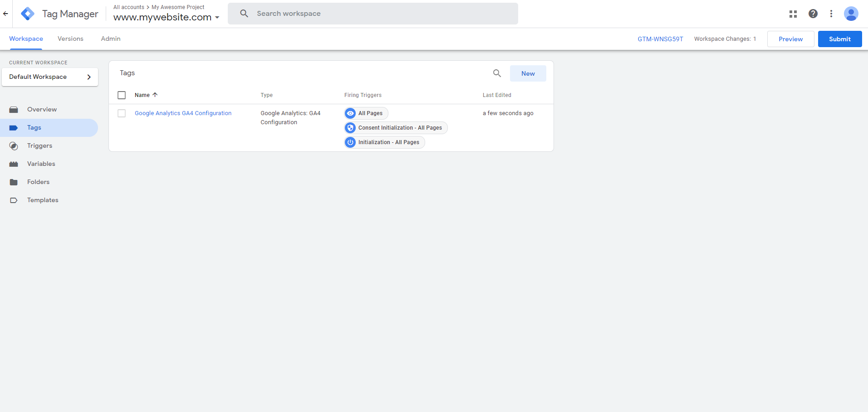Click the 'Google Analytics: GA4 Configuration' type cell
868x412 pixels.
tap(290, 118)
